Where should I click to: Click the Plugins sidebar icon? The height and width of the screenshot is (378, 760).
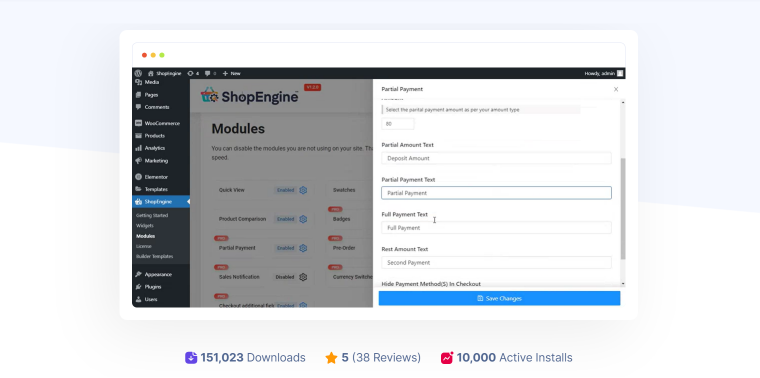(139, 287)
